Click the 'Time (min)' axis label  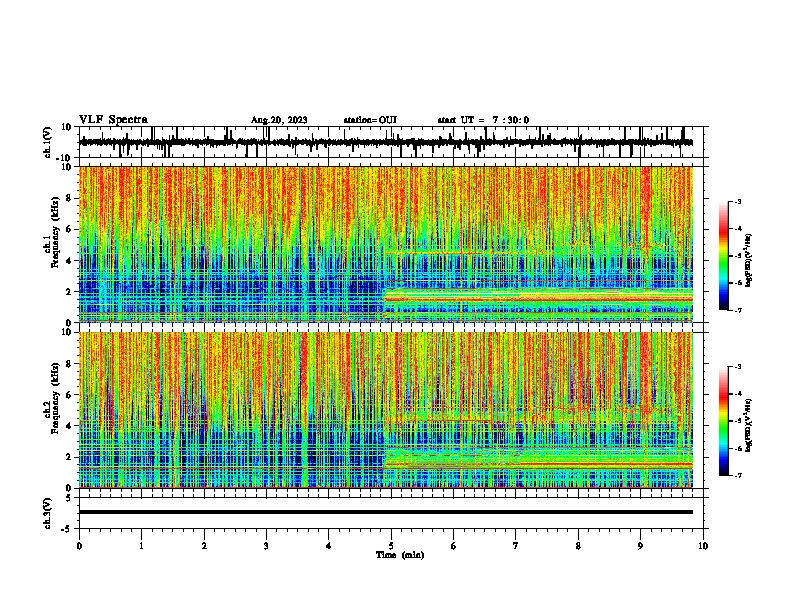(400, 555)
